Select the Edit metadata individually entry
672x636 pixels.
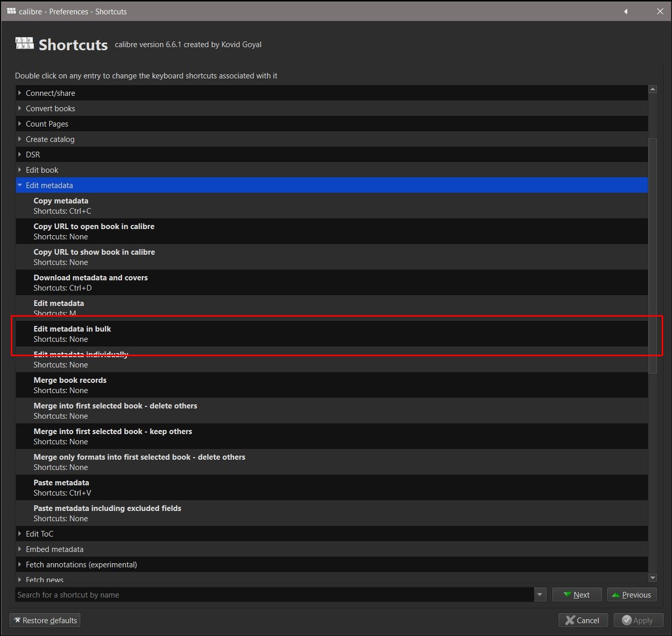(x=332, y=359)
